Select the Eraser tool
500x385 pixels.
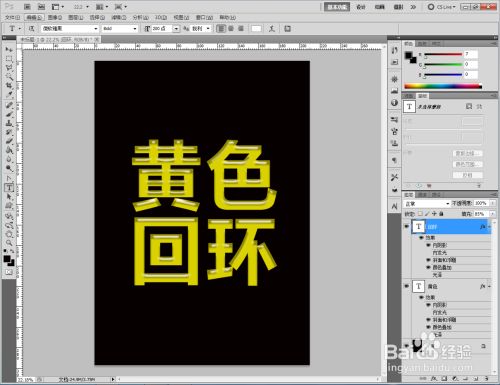tap(9, 141)
